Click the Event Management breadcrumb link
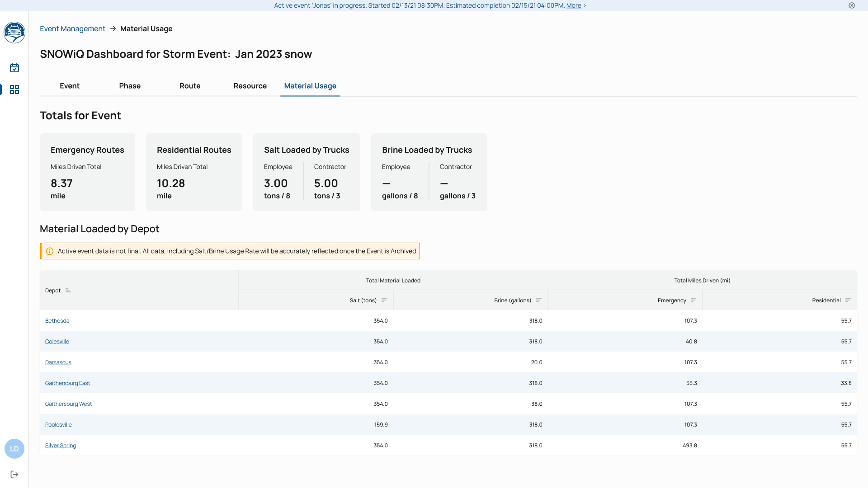 coord(72,28)
